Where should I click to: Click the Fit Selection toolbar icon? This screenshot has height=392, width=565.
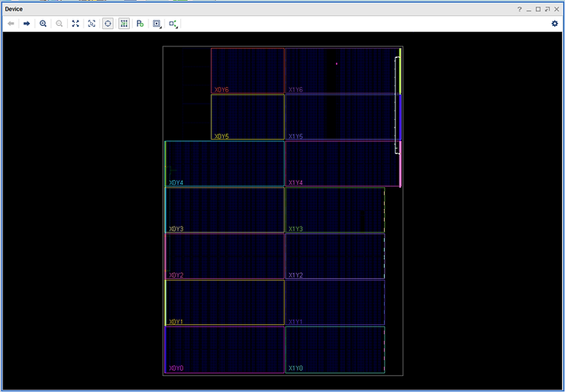point(92,24)
